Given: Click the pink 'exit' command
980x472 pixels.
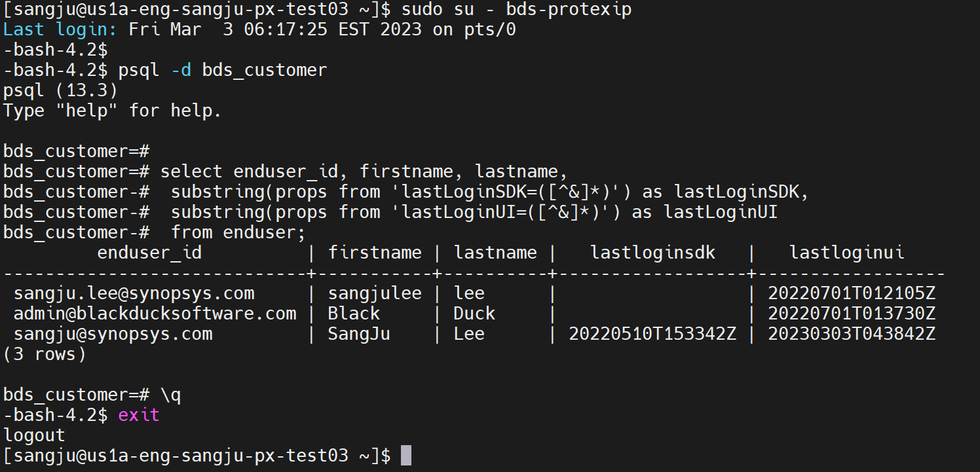Looking at the screenshot, I should coord(139,415).
